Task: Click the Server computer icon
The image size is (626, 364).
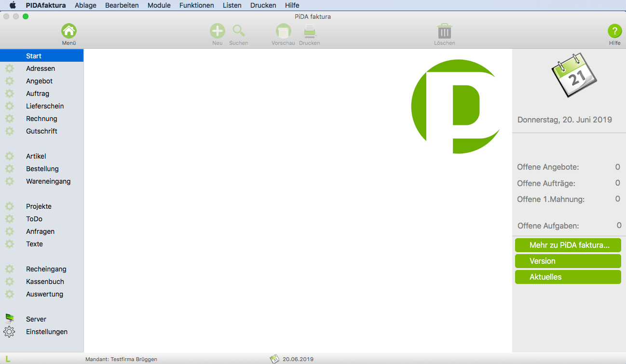Action: pos(9,319)
